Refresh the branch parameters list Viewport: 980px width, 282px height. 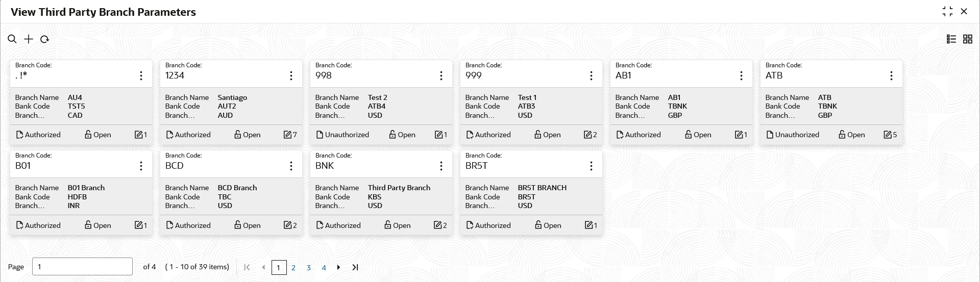coord(44,39)
